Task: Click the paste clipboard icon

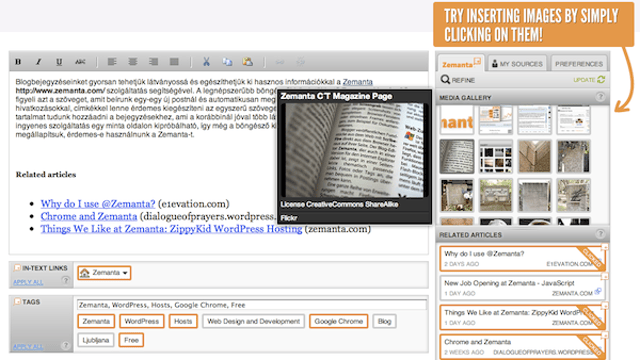Action: [x=247, y=62]
